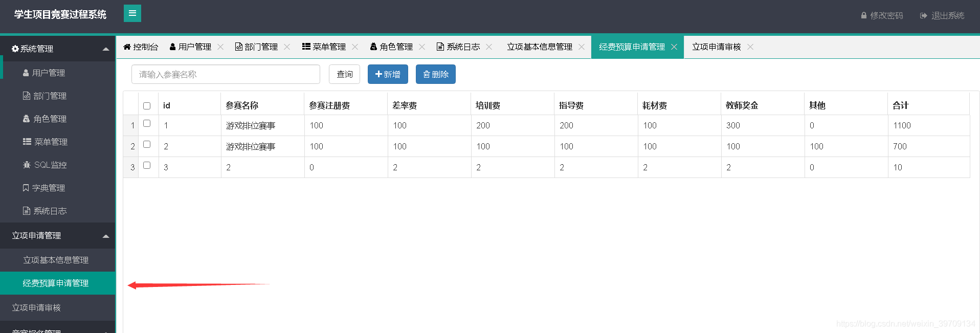The width and height of the screenshot is (980, 333).
Task: Close the 经费预算申请管理 tab
Action: coord(674,47)
